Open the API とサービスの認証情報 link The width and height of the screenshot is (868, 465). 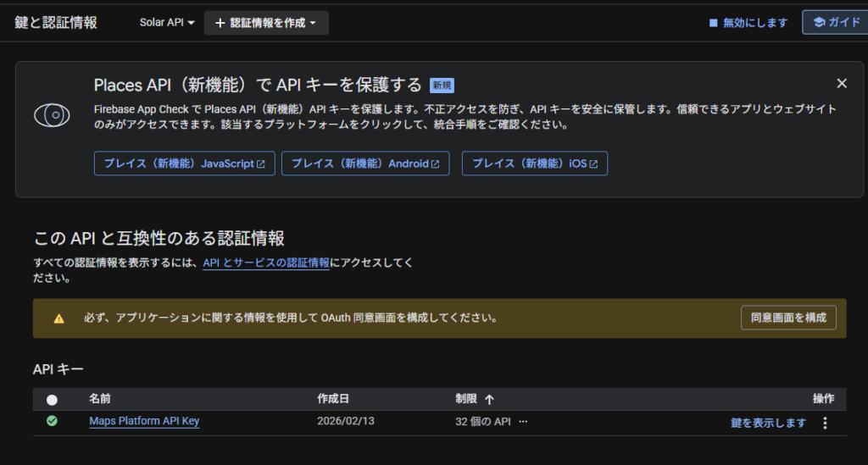click(266, 263)
